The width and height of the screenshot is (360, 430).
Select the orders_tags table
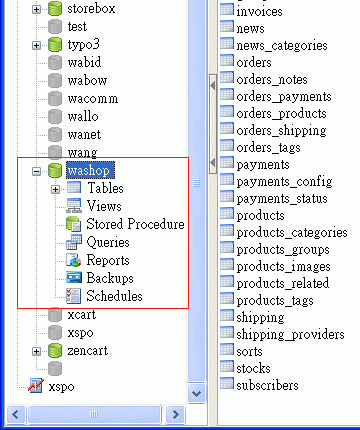point(268,148)
